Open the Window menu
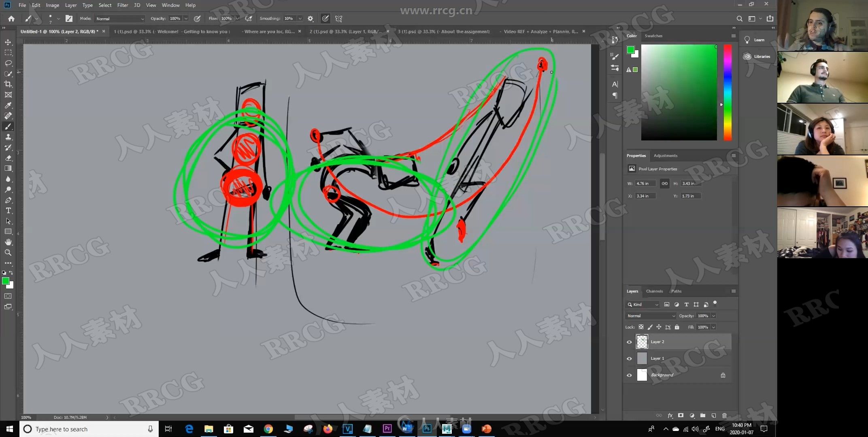 pyautogui.click(x=170, y=5)
